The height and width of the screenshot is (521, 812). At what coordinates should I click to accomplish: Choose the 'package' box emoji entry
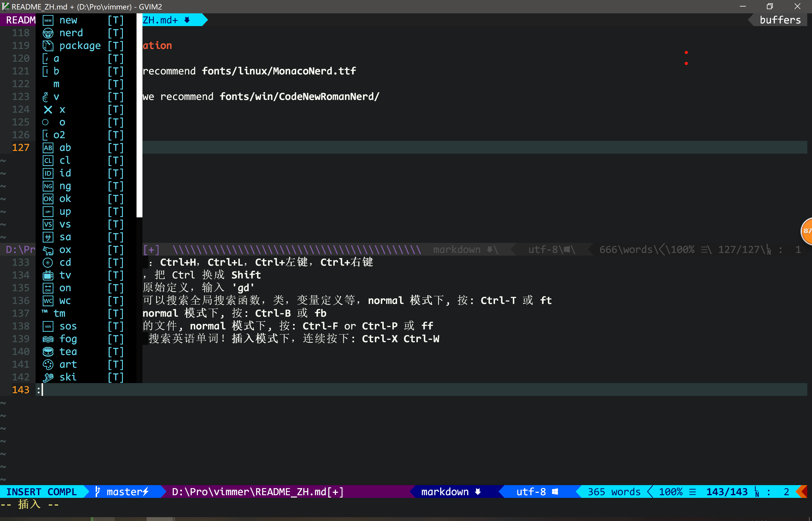pyautogui.click(x=86, y=46)
